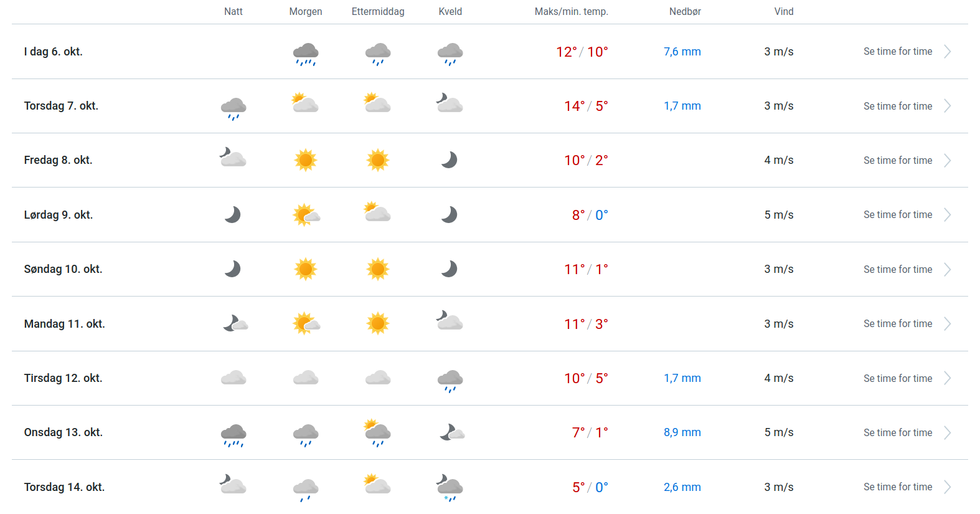Click the heavy rain icon for today's morning
The image size is (980, 514).
tap(306, 54)
